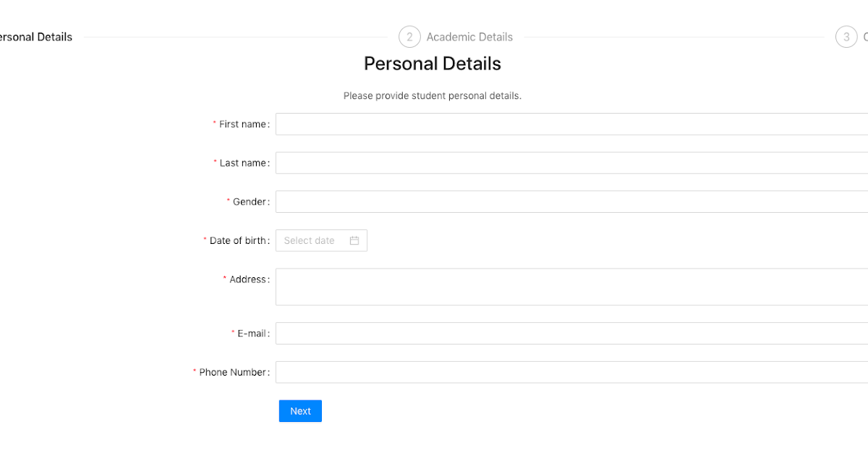
Task: Click the Date of birth label
Action: click(x=237, y=241)
